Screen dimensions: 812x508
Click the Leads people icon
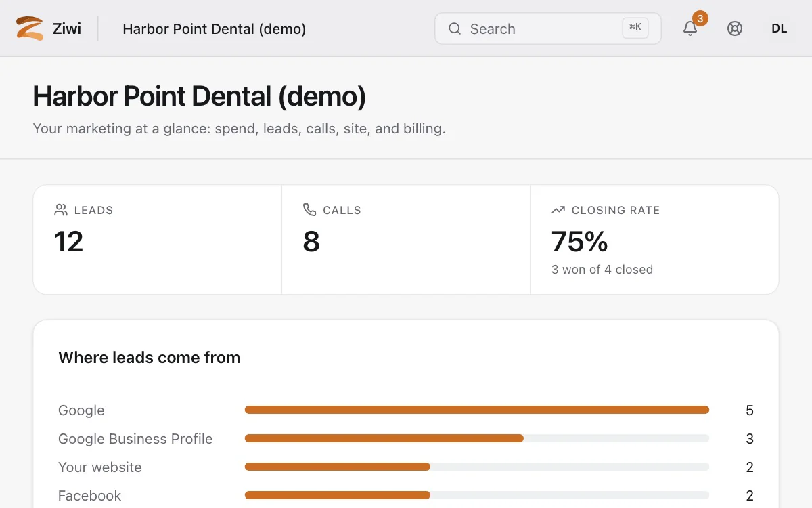pos(61,210)
